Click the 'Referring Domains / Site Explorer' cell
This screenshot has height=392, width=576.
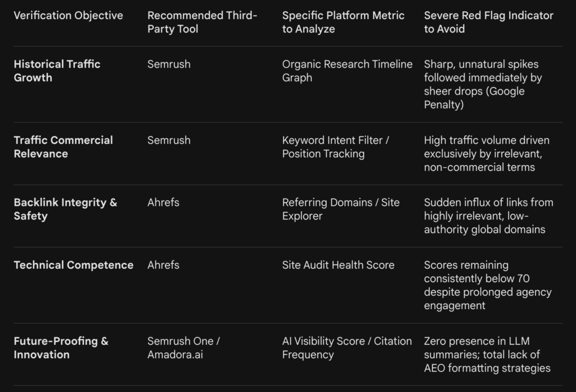tap(341, 209)
